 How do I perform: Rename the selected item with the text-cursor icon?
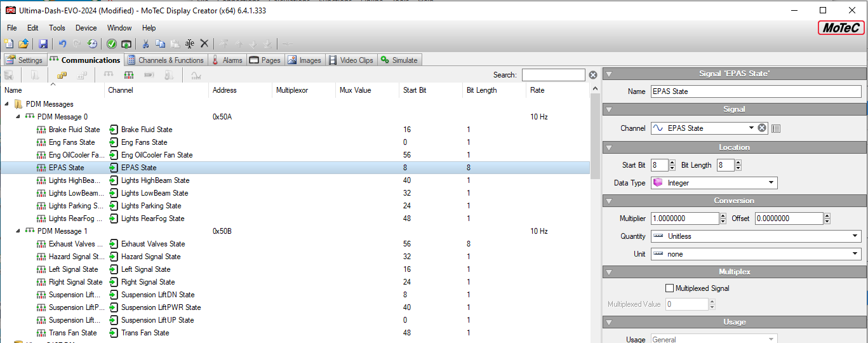189,44
